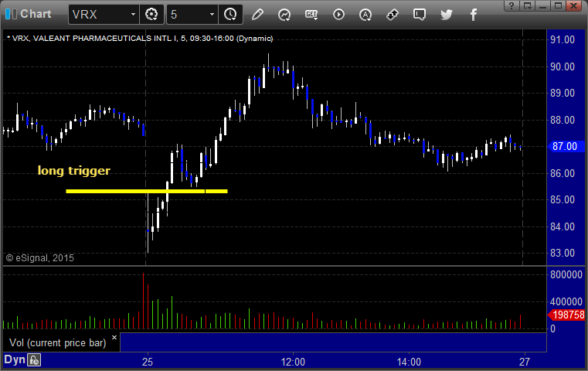Click the 84.00 price axis label
This screenshot has width=588, height=371.
pyautogui.click(x=563, y=226)
